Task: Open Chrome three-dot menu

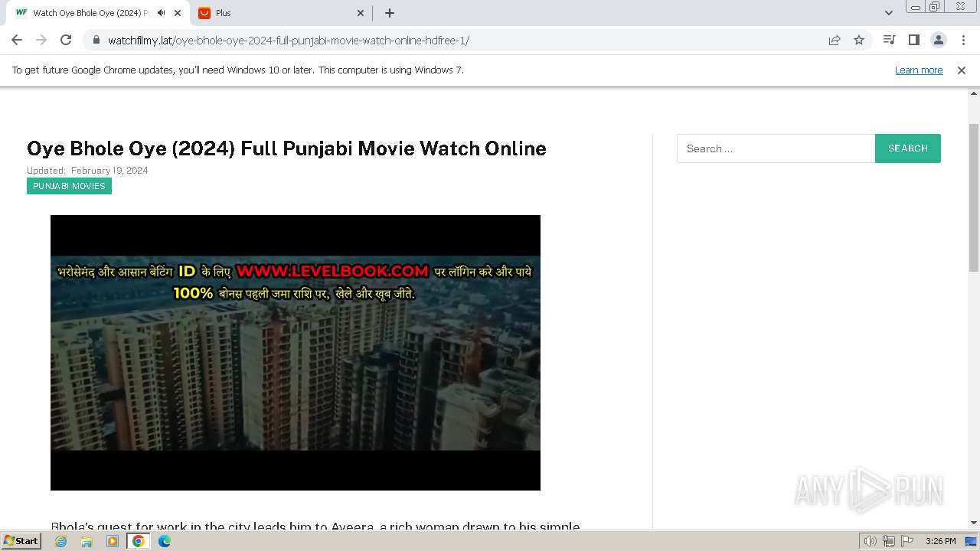Action: pos(963,40)
